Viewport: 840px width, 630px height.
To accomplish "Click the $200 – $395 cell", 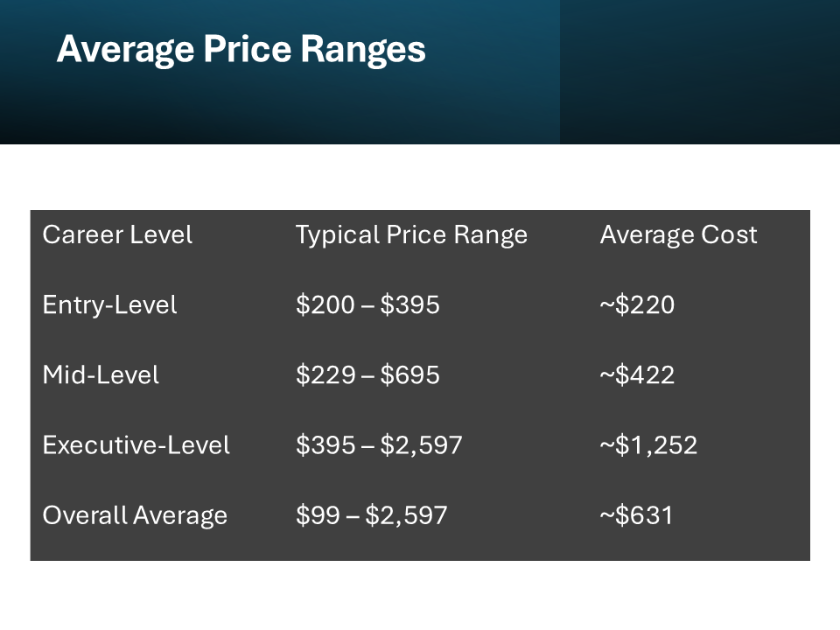I will [367, 304].
